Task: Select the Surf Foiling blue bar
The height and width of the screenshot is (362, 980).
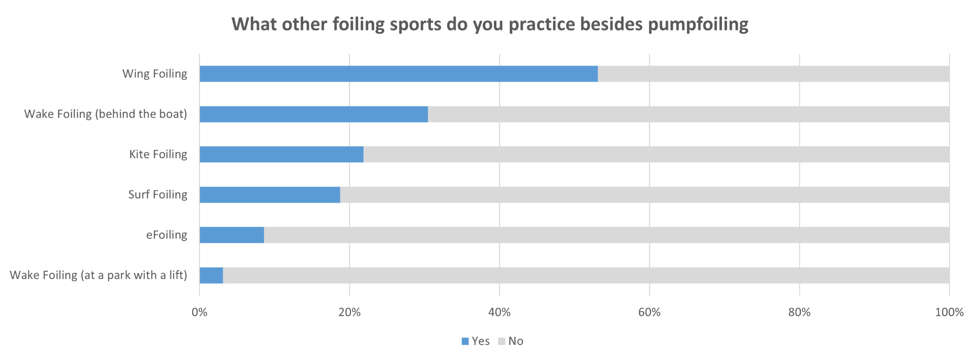Action: click(269, 195)
